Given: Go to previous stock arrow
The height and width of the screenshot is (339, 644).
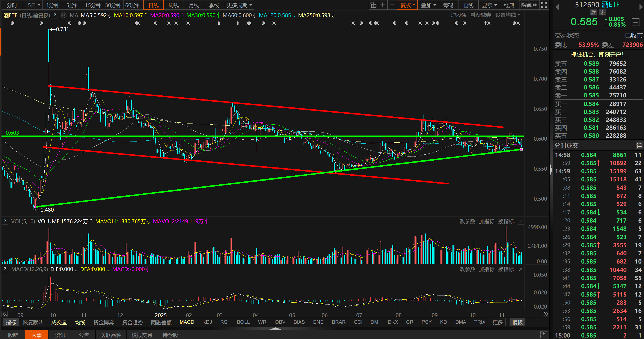Looking at the screenshot, I should (x=557, y=7).
